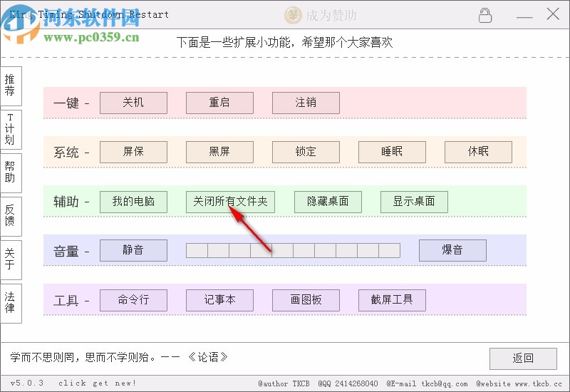Open 我的电脑
This screenshot has height=392, width=570.
[x=133, y=202]
